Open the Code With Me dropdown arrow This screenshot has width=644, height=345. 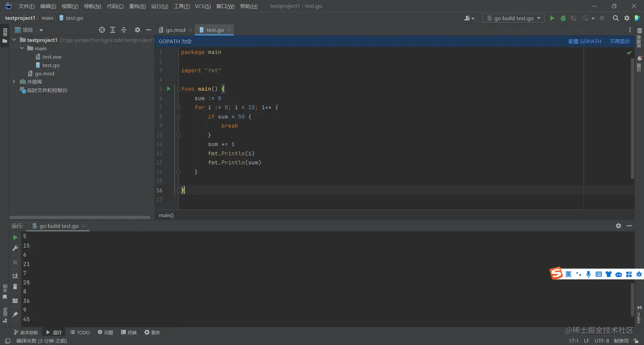[473, 19]
